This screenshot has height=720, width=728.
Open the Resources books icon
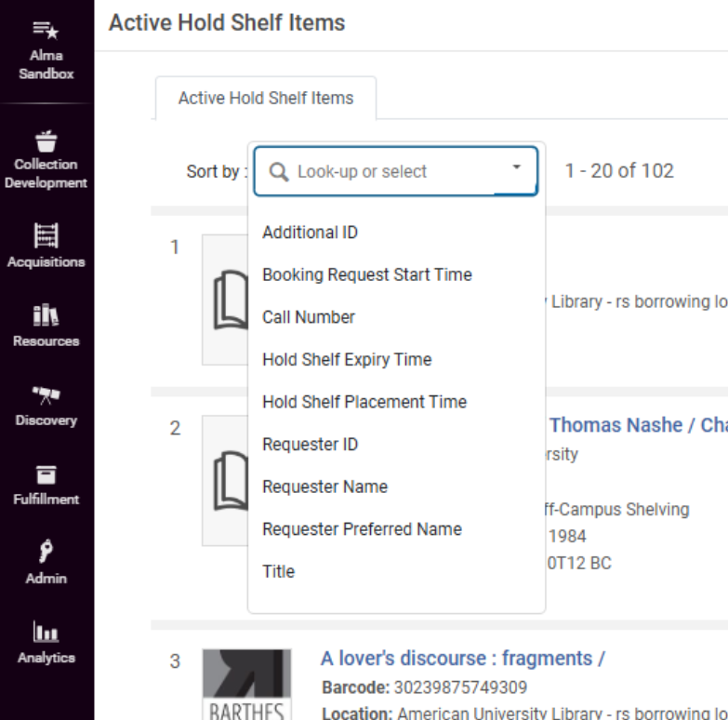[x=46, y=314]
